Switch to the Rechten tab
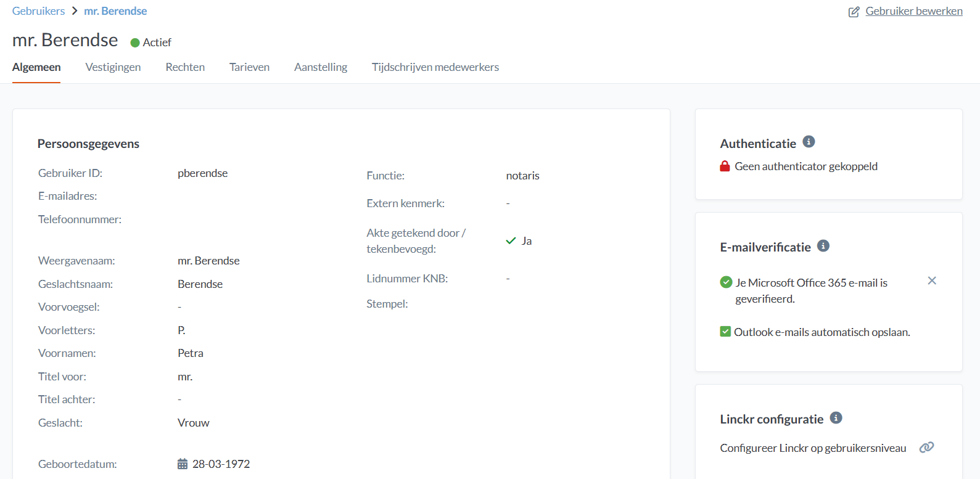 (185, 67)
